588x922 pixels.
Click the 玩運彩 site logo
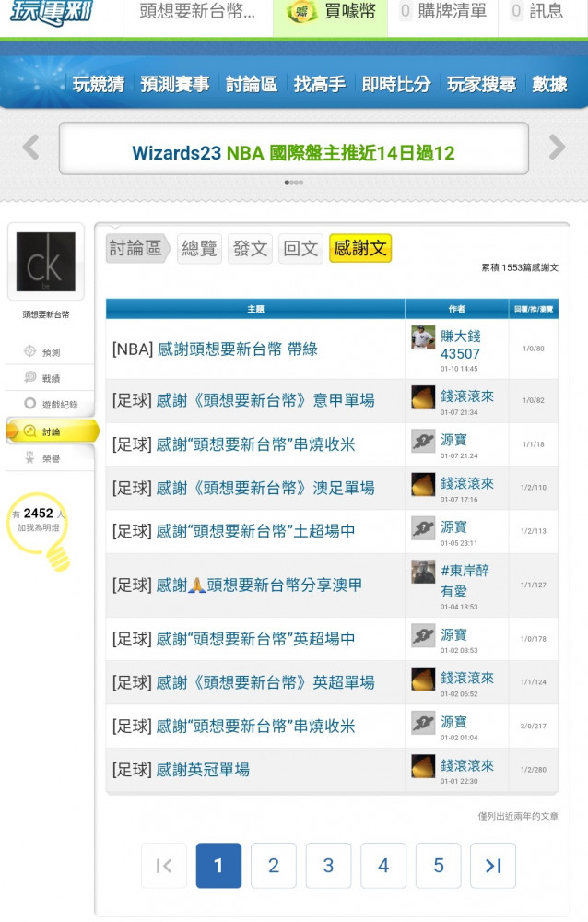(x=52, y=12)
